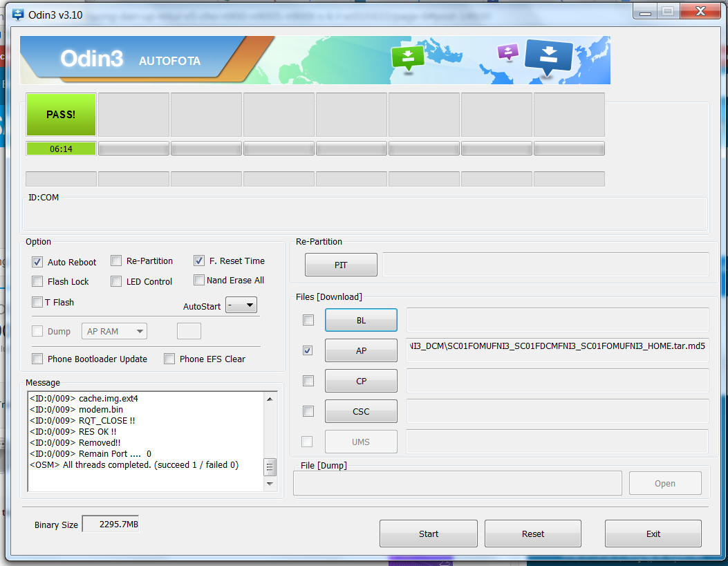Screen dimensions: 728x566
Task: Click the File Dump path field
Action: [x=458, y=484]
